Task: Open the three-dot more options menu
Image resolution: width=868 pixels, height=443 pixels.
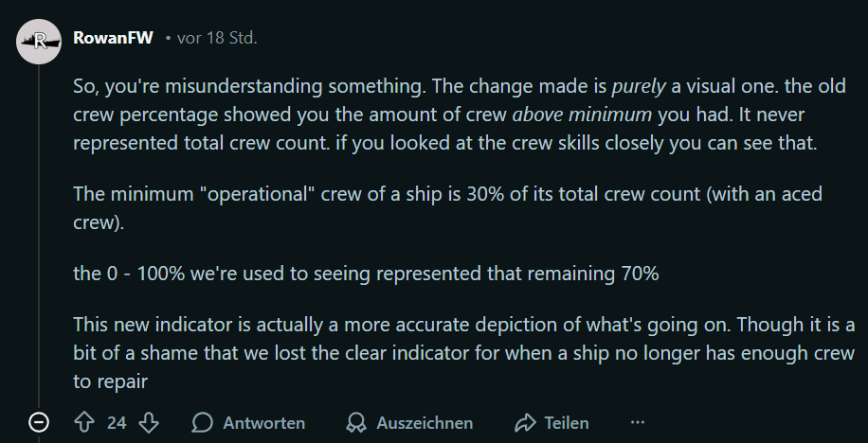Action: (x=637, y=422)
